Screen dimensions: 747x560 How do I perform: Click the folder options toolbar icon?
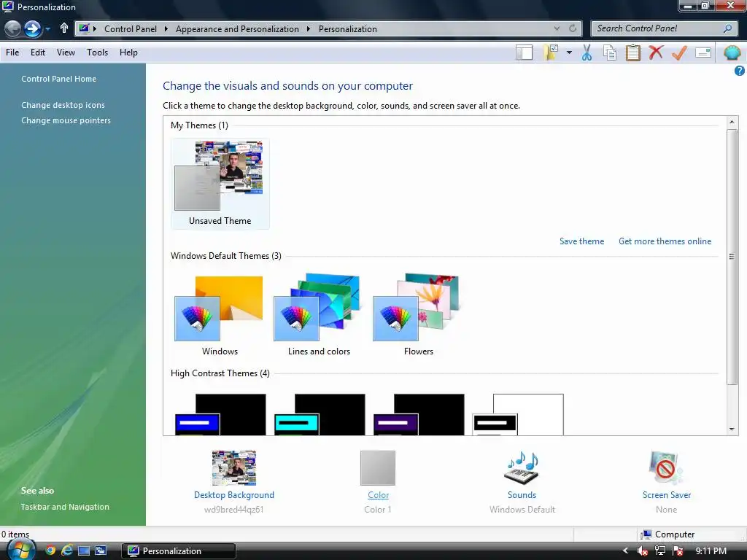(551, 52)
